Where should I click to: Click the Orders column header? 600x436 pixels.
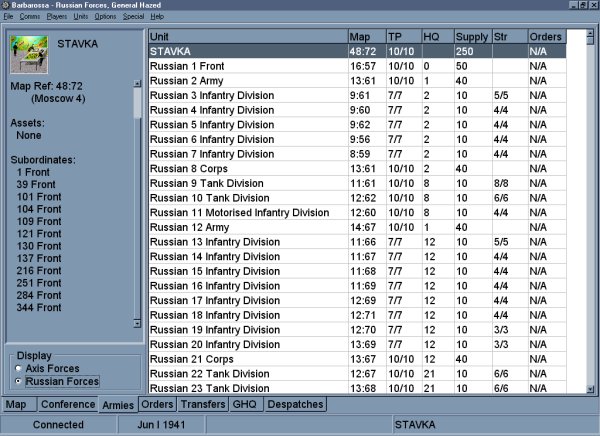547,37
